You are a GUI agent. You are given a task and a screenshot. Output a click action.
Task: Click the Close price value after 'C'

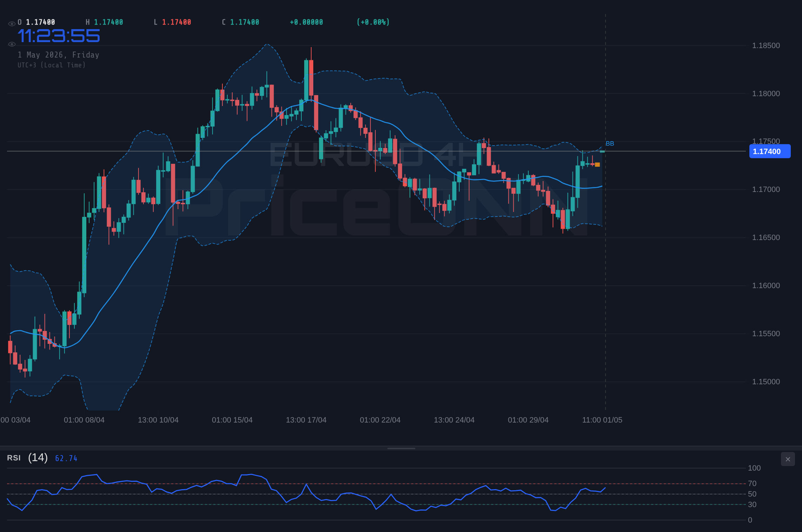coord(245,22)
